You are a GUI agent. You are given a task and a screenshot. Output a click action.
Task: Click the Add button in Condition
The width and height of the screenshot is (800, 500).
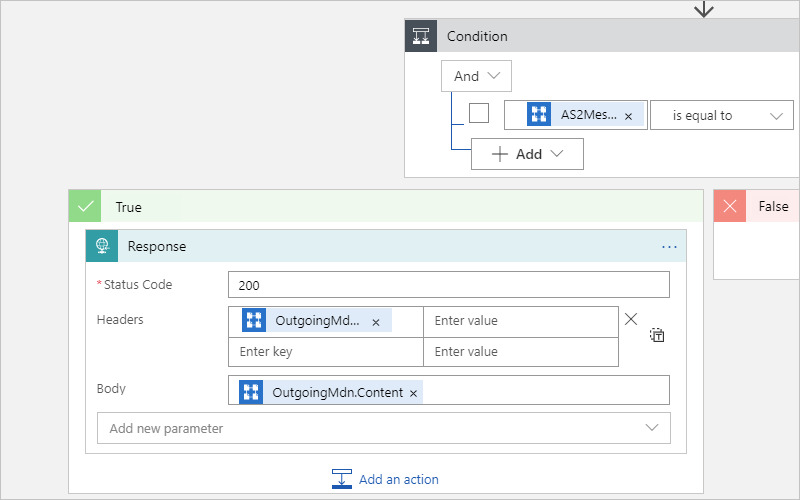point(527,154)
